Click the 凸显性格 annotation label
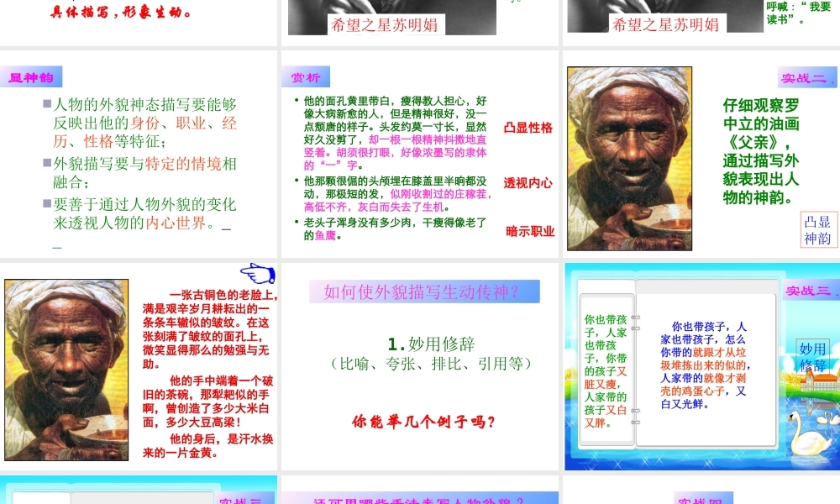Image resolution: width=840 pixels, height=504 pixels. click(528, 128)
